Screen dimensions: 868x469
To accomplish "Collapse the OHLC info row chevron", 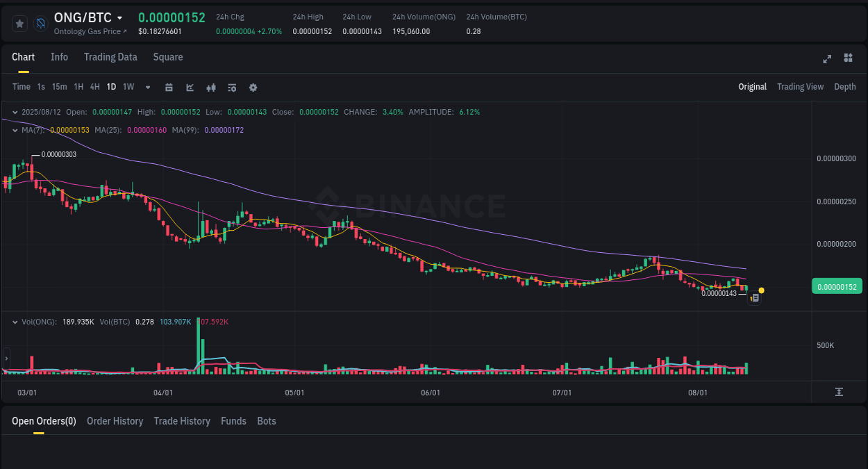I will [14, 112].
